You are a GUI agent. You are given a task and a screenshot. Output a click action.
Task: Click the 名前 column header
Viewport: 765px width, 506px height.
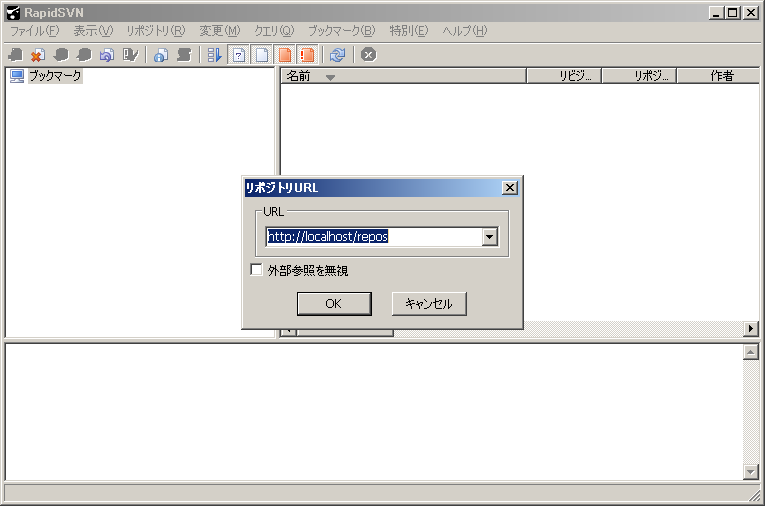pos(403,76)
